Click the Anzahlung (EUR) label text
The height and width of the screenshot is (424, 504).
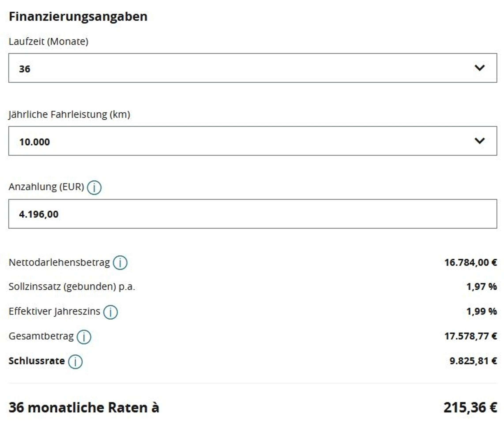[x=46, y=187]
